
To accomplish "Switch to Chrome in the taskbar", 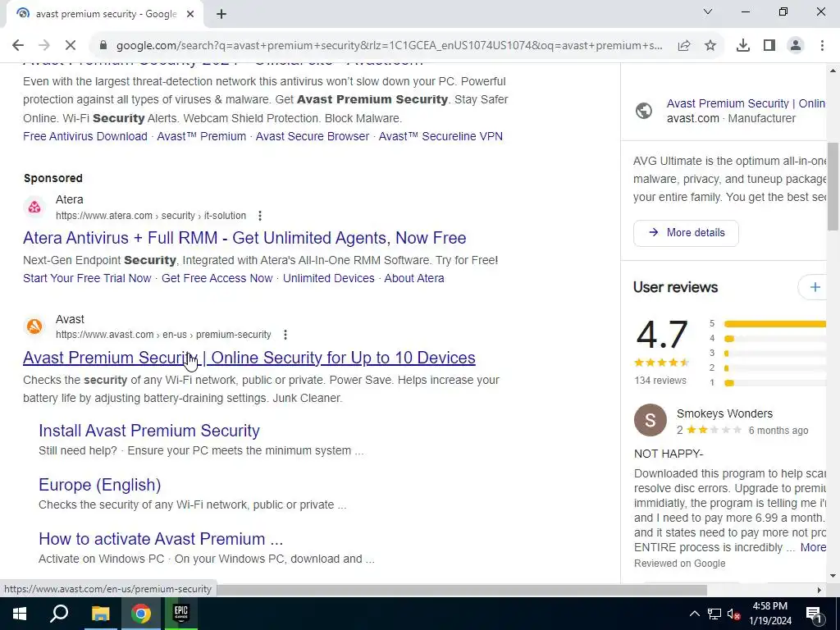I will point(141,614).
